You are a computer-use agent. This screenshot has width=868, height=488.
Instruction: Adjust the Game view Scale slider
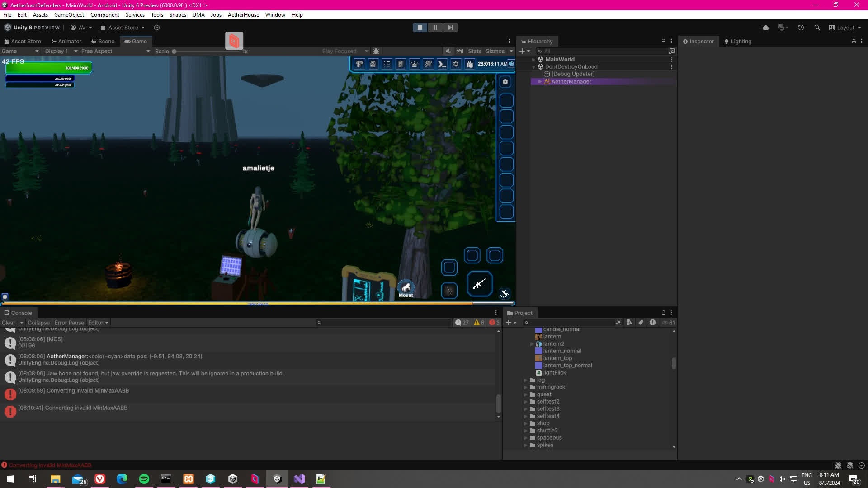174,51
